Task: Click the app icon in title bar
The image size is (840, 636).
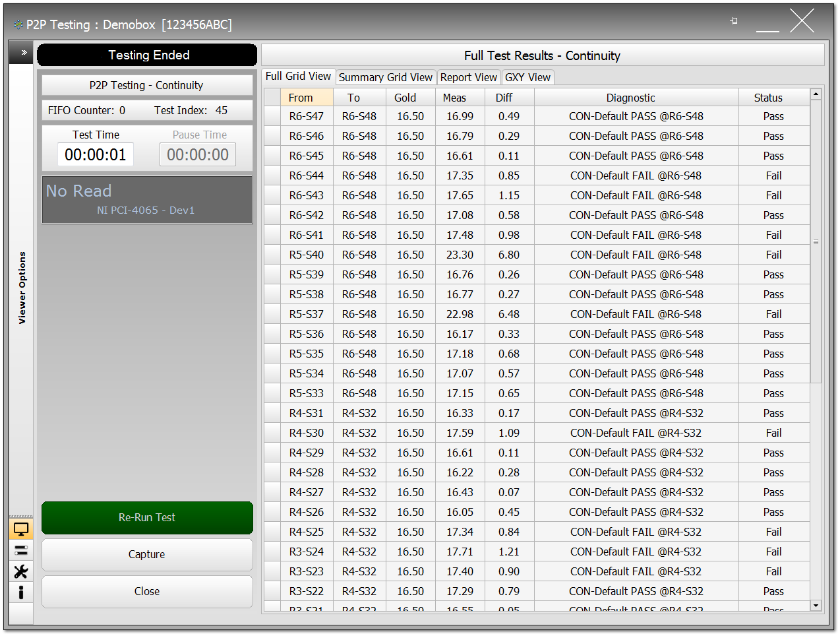Action: 18,25
